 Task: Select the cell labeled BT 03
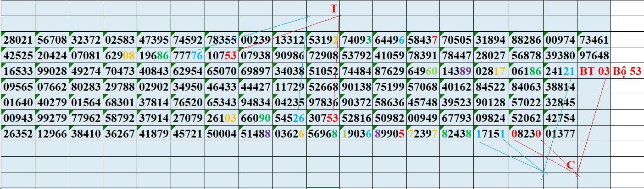click(594, 72)
